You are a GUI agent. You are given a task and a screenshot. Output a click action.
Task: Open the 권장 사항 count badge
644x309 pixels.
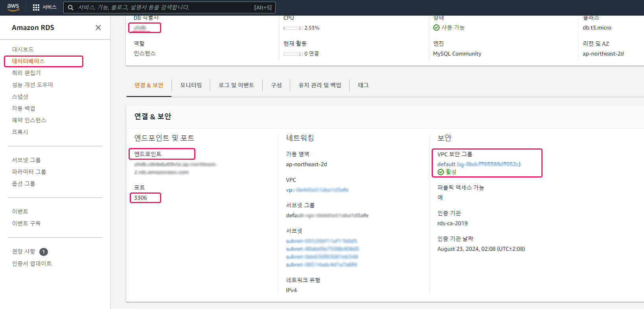pos(44,252)
